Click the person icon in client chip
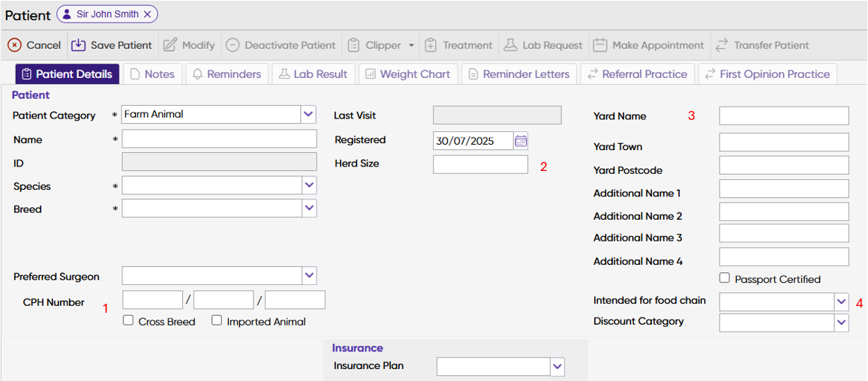 (67, 15)
